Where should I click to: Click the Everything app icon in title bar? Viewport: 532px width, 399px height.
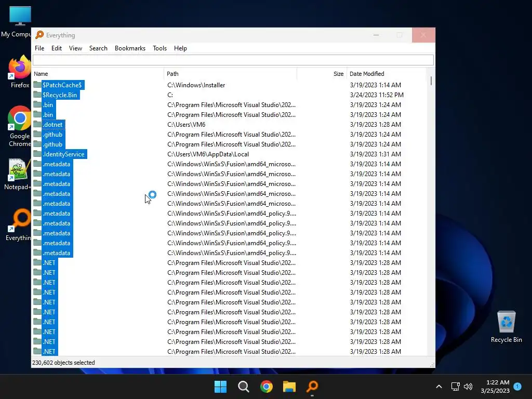(x=39, y=35)
